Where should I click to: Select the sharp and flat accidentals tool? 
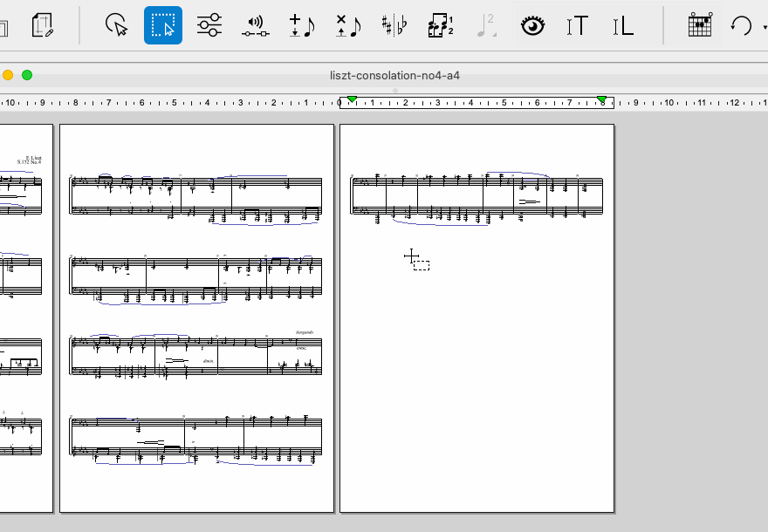tap(394, 25)
